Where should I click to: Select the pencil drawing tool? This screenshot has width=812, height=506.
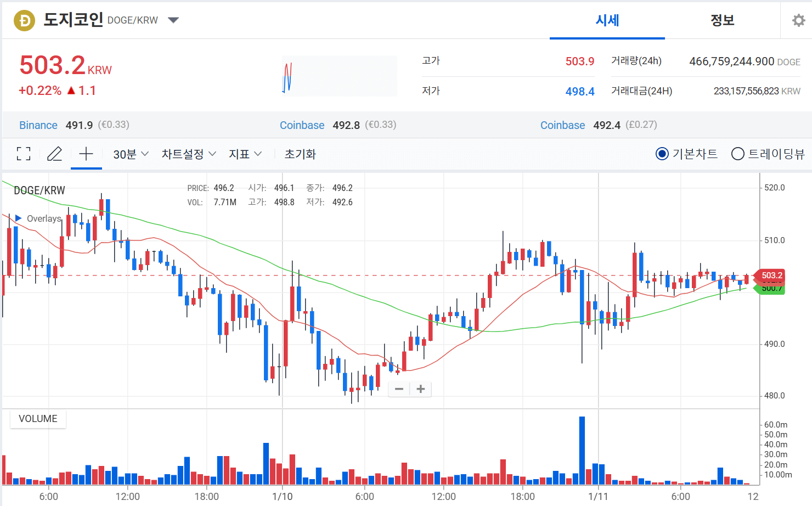(x=54, y=154)
